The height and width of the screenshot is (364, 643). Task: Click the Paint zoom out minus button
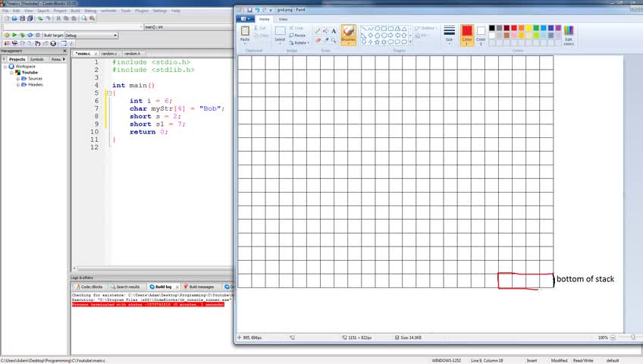pyautogui.click(x=613, y=337)
